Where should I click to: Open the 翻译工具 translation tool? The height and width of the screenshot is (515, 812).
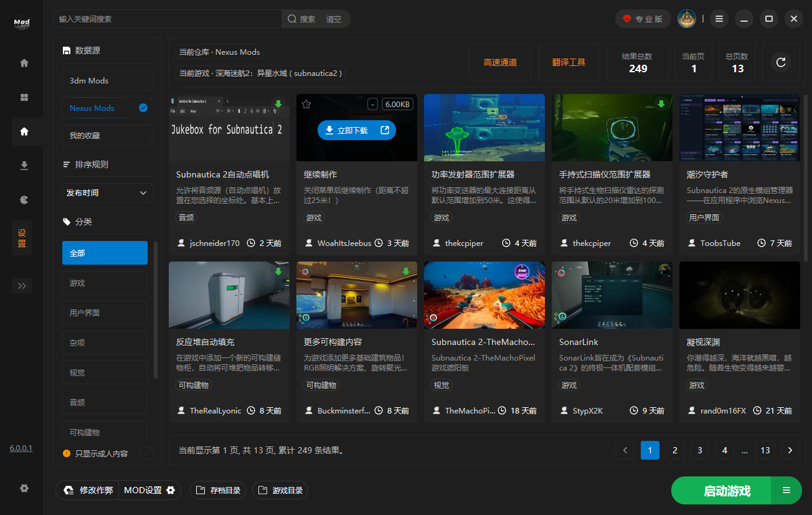pos(569,62)
